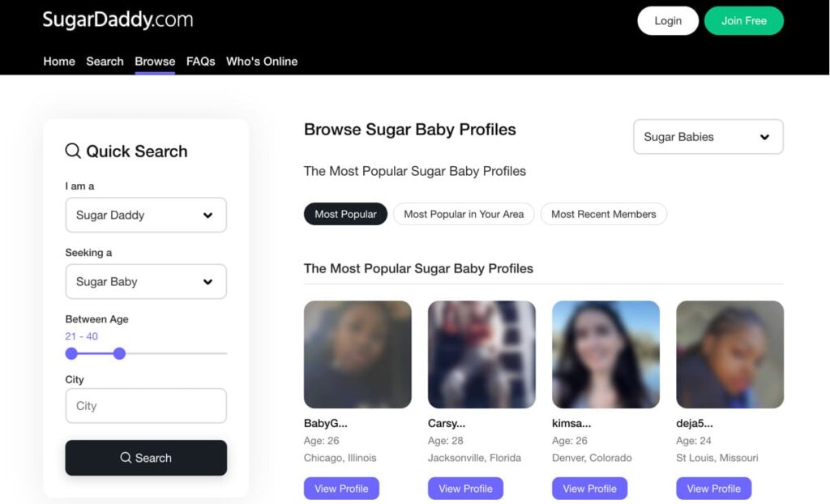Click the Login button
The height and width of the screenshot is (504, 830).
667,20
